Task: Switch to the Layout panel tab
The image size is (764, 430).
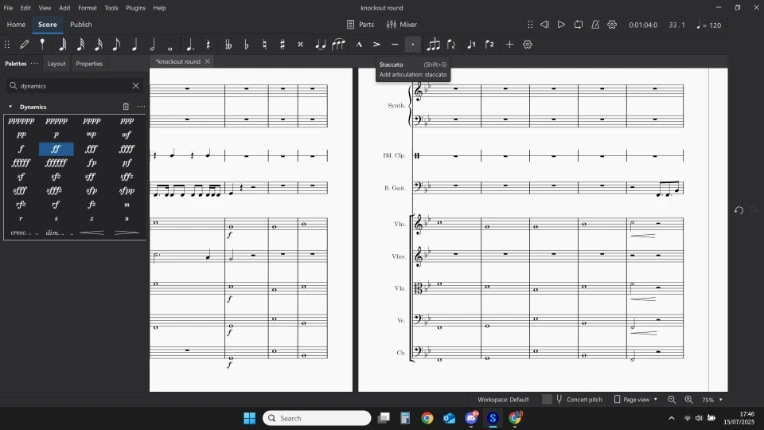Action: (x=57, y=63)
